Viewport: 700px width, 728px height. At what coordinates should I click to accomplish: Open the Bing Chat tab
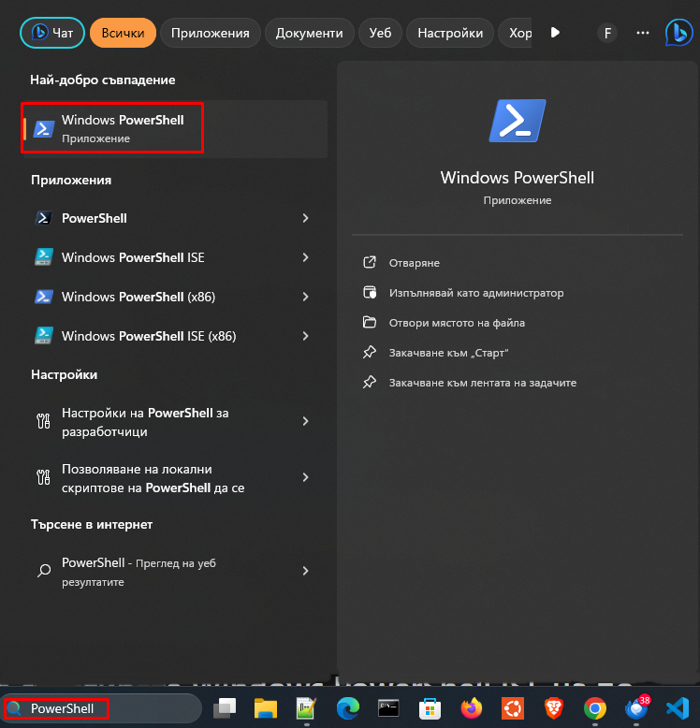tap(52, 33)
